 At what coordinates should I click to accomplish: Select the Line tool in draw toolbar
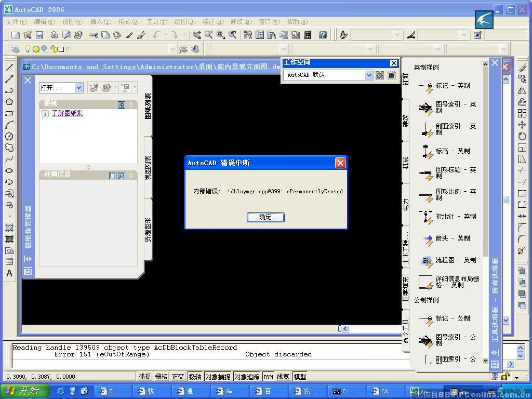(x=9, y=68)
